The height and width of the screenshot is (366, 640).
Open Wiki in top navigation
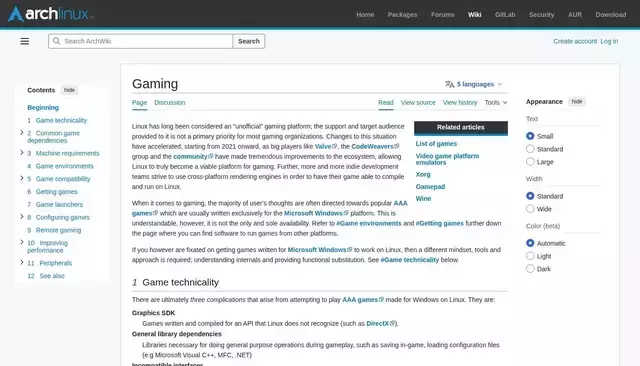pyautogui.click(x=474, y=15)
